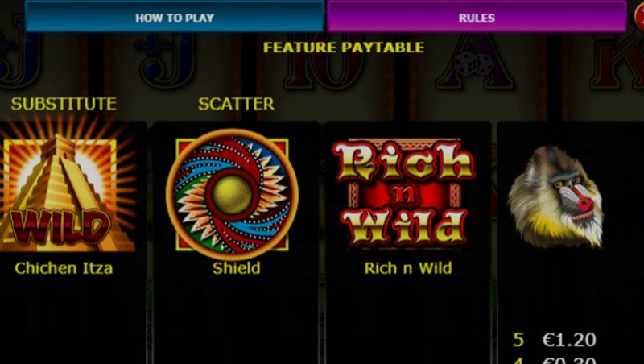Click the €1.20 payout for five mandrills

[x=569, y=340]
